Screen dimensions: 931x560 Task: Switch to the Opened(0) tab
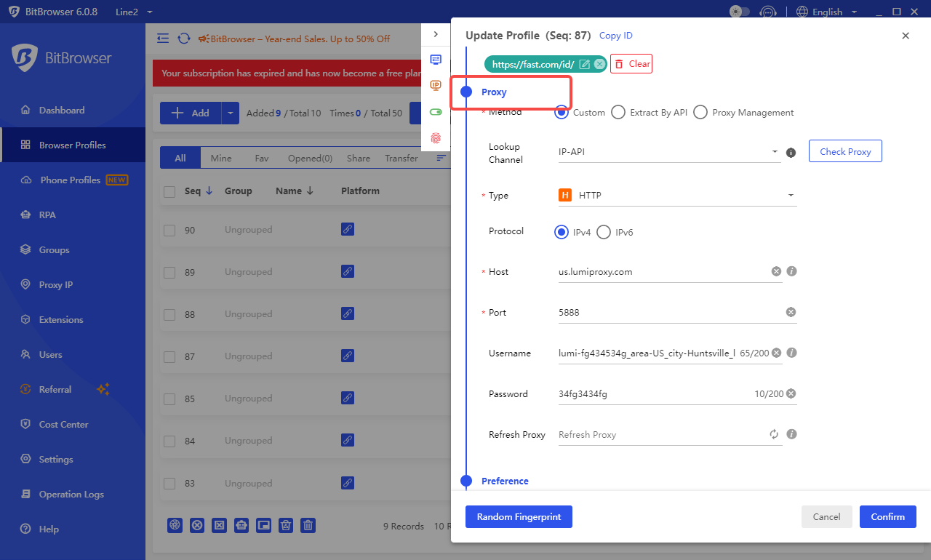coord(310,158)
